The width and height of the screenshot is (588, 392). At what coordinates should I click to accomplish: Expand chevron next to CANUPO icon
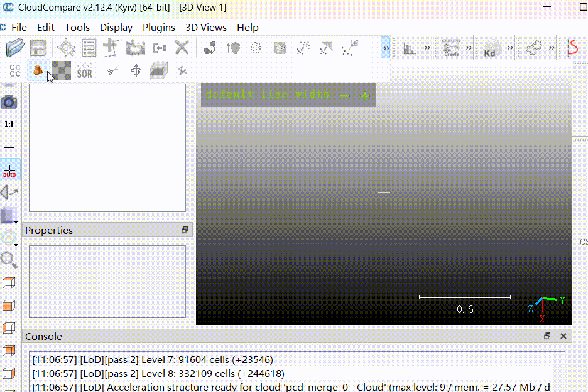point(469,48)
